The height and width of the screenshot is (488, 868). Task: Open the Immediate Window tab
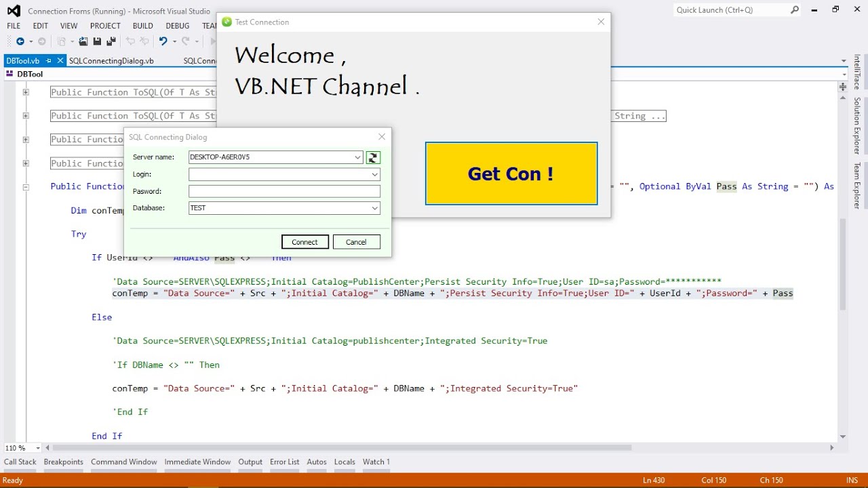197,462
